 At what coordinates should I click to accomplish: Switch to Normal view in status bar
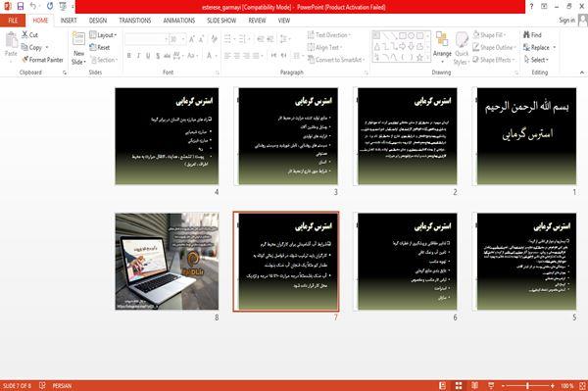443,385
